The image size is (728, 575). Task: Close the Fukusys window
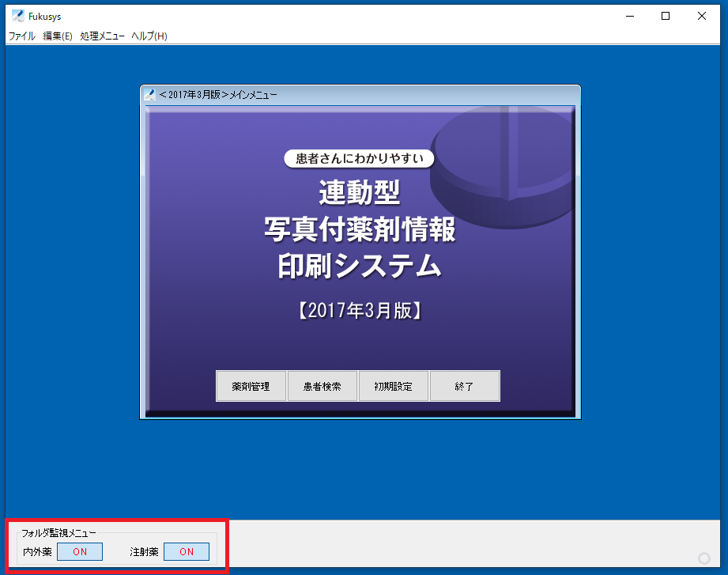pos(702,16)
